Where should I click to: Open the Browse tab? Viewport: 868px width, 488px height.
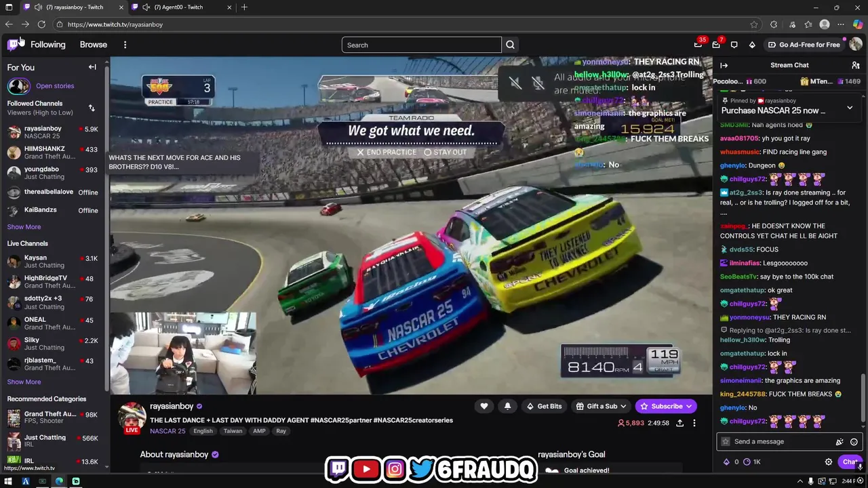(94, 45)
